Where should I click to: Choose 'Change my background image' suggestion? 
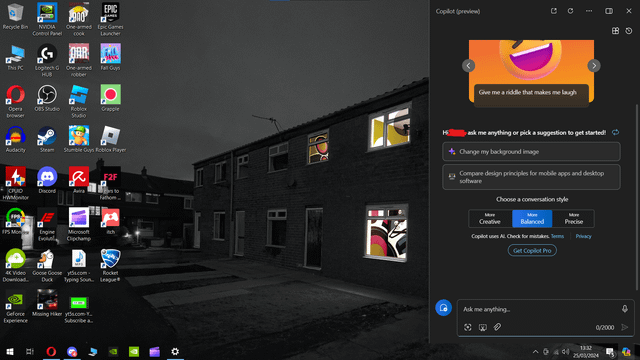point(531,151)
